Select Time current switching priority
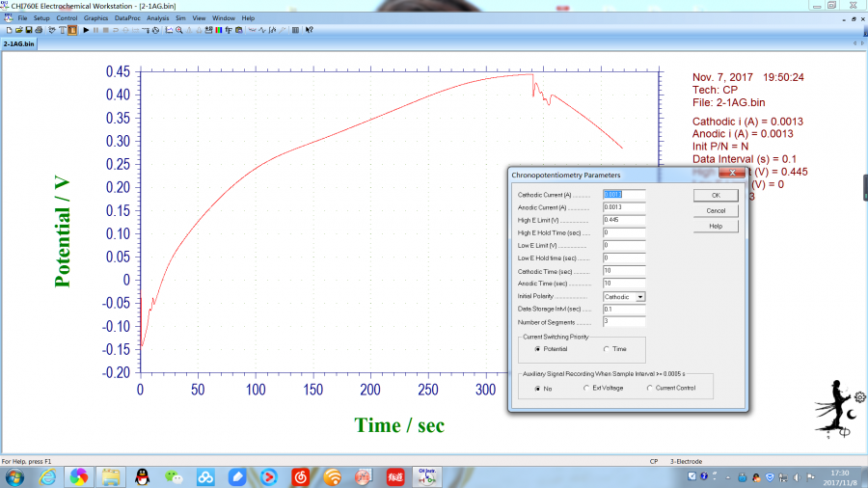This screenshot has width=868, height=488. tap(615, 349)
